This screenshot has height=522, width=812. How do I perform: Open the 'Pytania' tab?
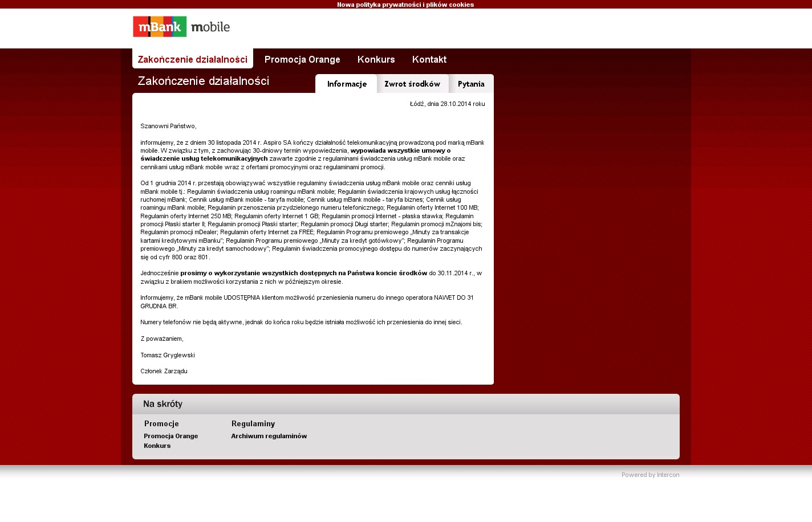[x=471, y=84]
